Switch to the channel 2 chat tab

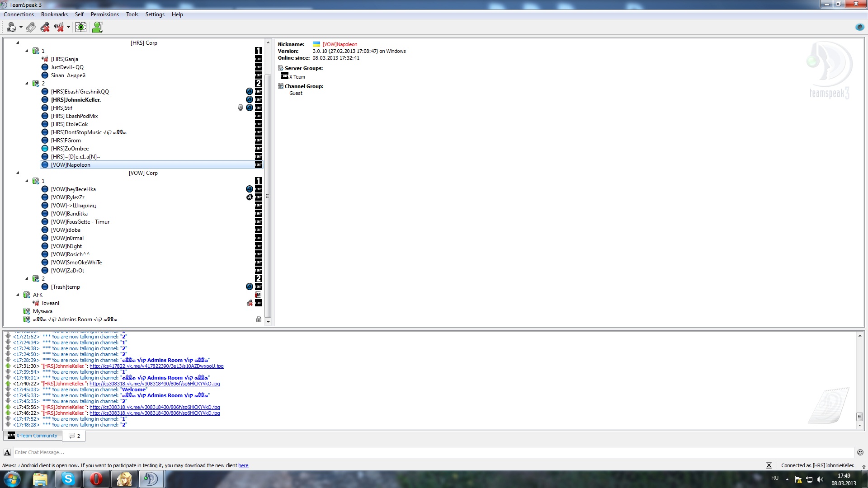click(74, 436)
